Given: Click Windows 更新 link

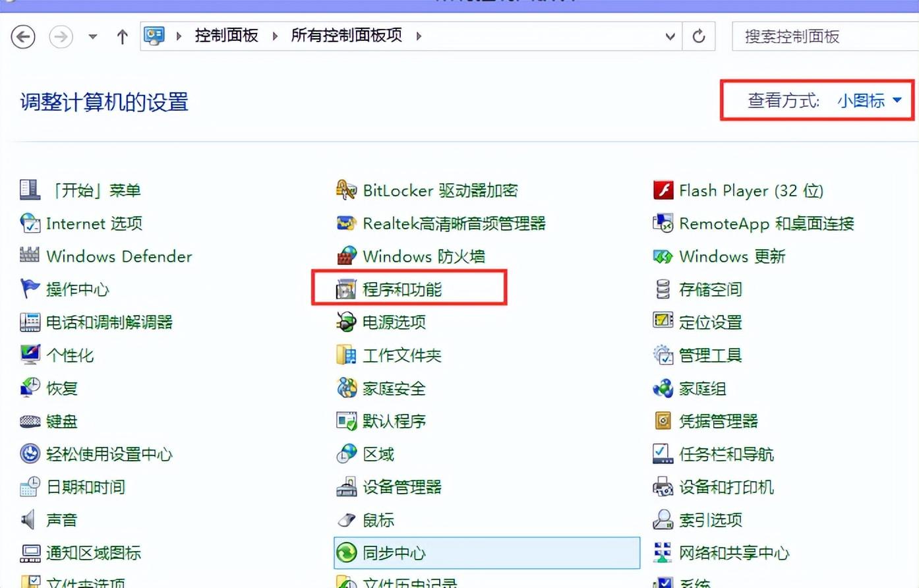Looking at the screenshot, I should click(x=732, y=256).
